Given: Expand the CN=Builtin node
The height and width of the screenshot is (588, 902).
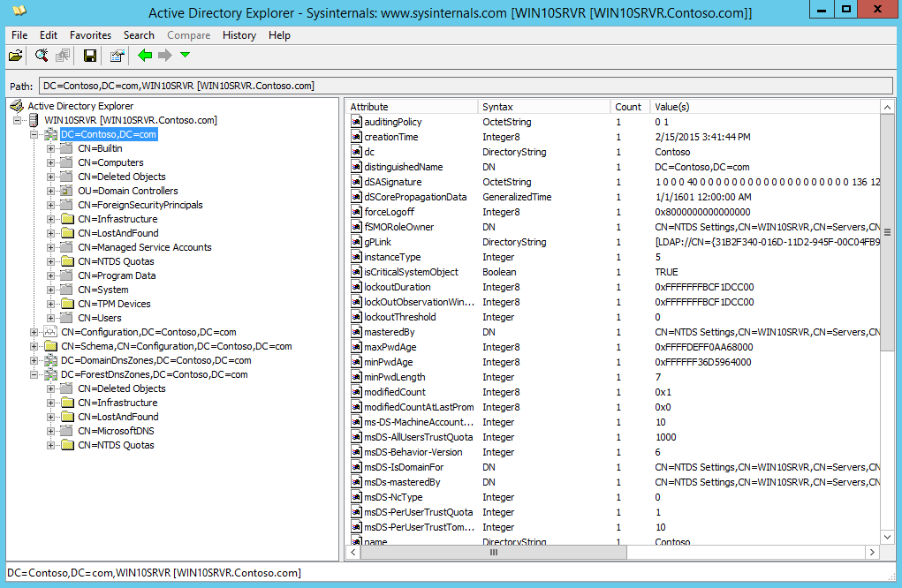Looking at the screenshot, I should click(50, 148).
